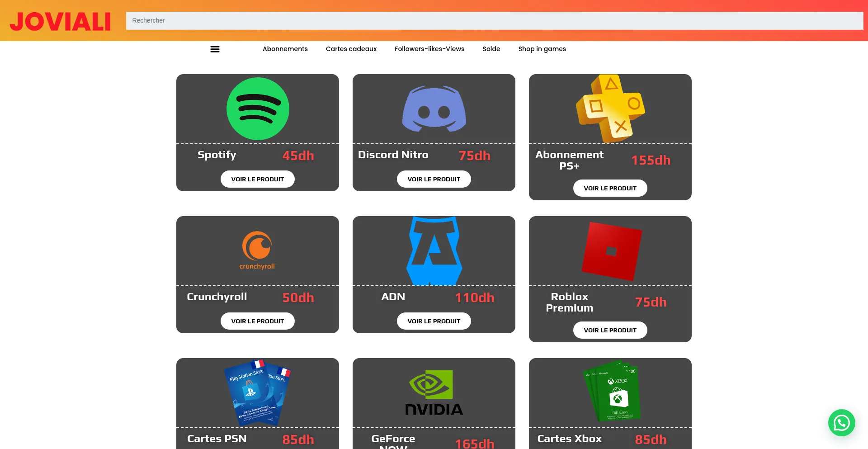Click the 110dh ADN price
Image resolution: width=868 pixels, height=449 pixels.
[475, 298]
